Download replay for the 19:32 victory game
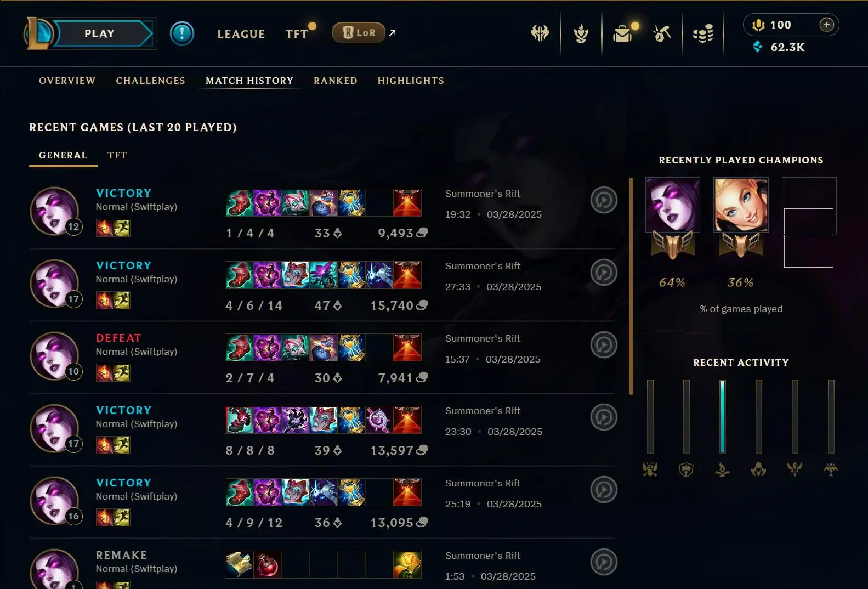 click(604, 200)
